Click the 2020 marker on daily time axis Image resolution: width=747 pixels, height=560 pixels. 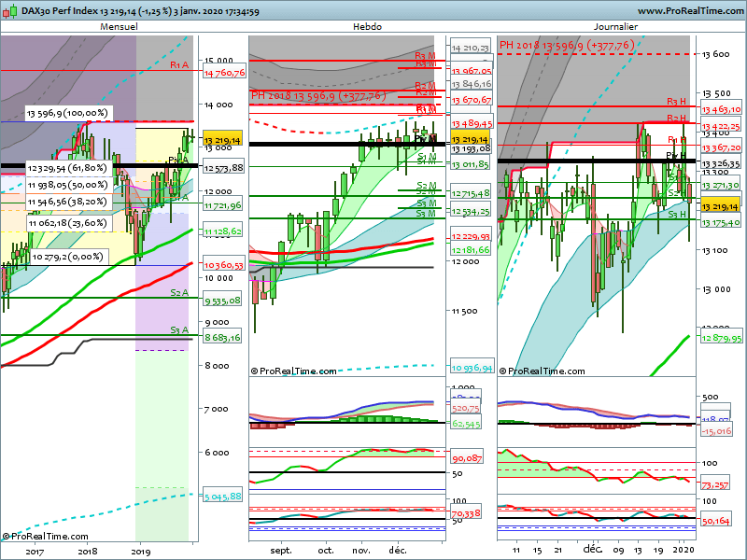coord(684,552)
